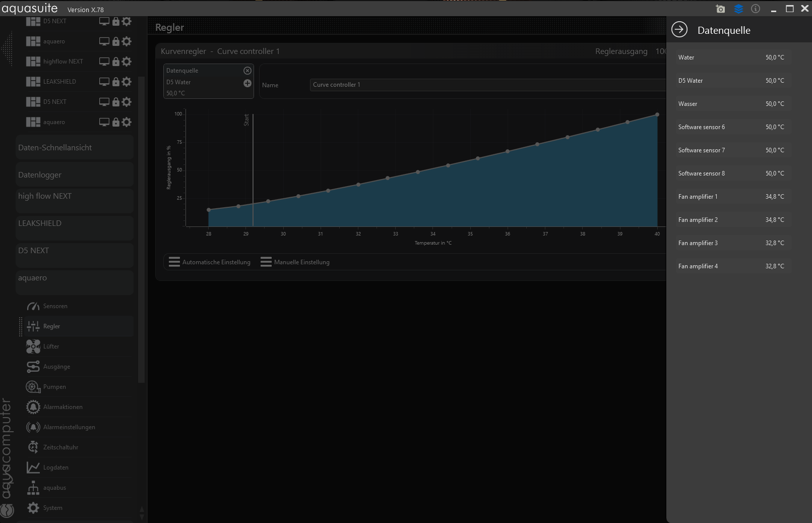Screen dimensions: 812x523
Task: Toggle the lock on bottom aquaero entry
Action: point(116,122)
